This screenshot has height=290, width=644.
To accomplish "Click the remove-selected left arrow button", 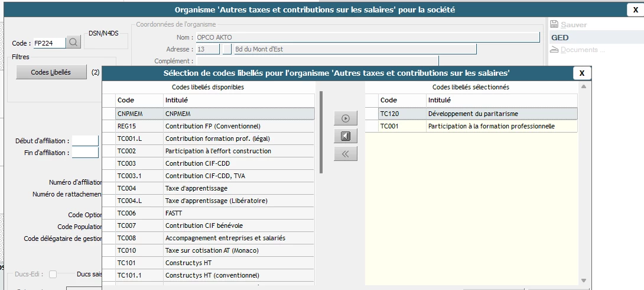I will point(346,136).
